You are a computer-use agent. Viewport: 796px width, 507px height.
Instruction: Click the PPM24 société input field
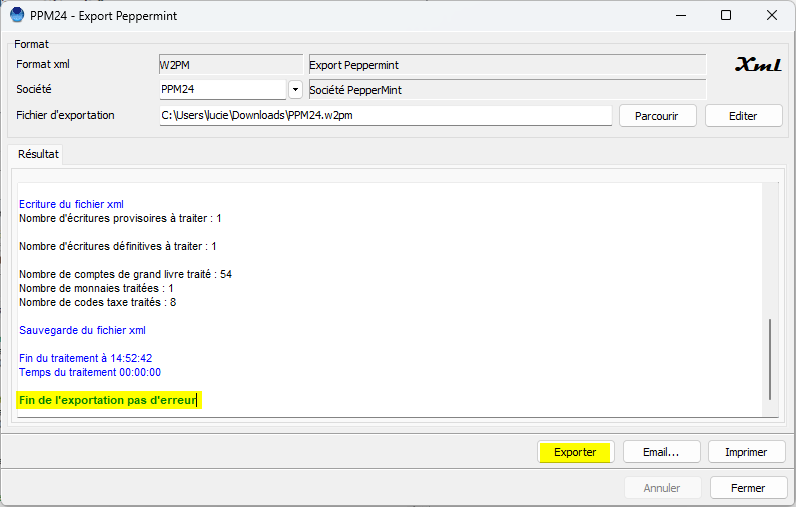(223, 89)
